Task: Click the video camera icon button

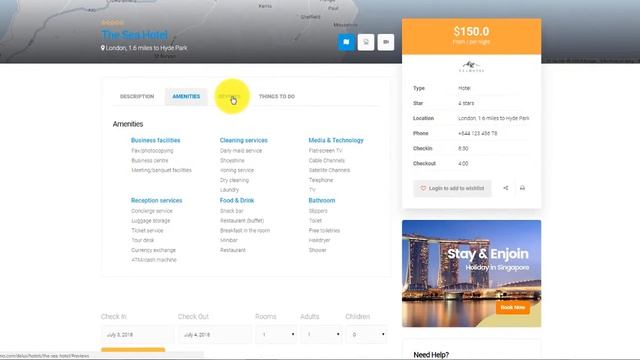Action: [x=386, y=42]
